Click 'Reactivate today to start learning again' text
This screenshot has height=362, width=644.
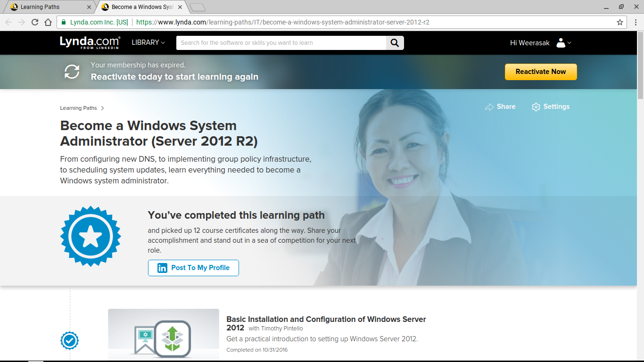(174, 77)
